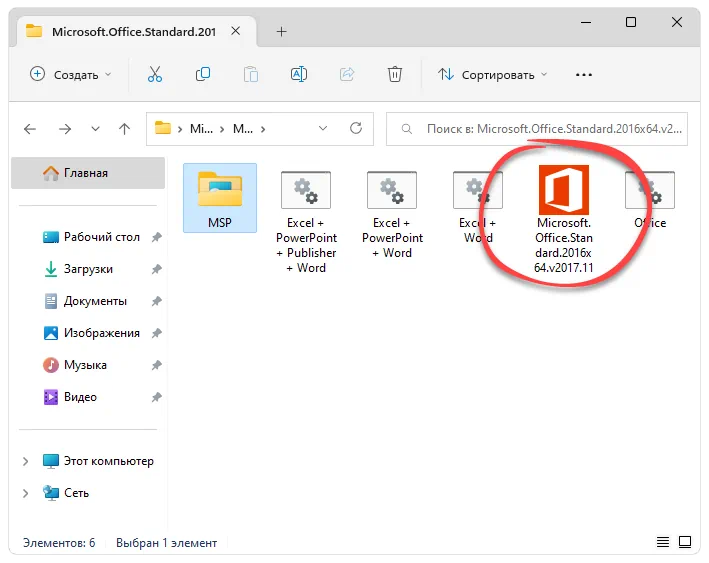709x563 pixels.
Task: Unpin Документы using its pin icon
Action: [156, 301]
